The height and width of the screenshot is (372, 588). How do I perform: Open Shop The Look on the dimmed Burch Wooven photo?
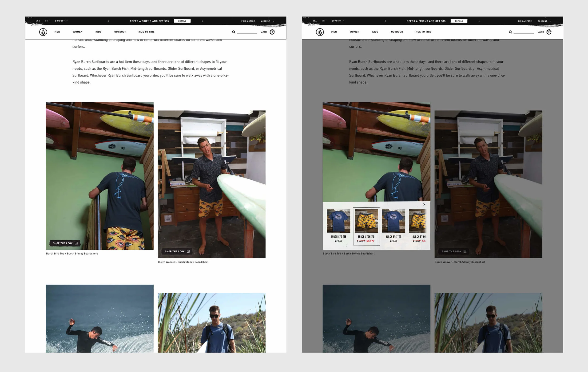tap(454, 251)
